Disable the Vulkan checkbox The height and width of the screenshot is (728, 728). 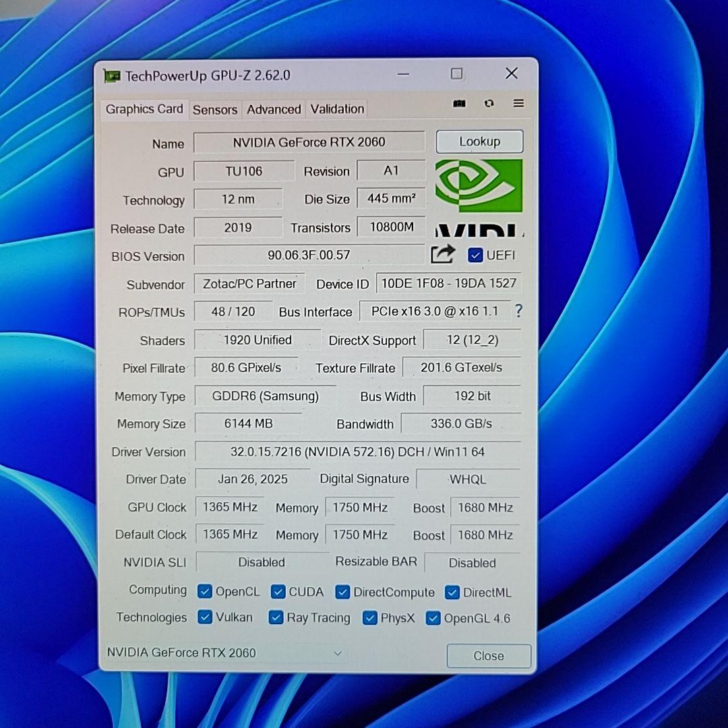(205, 617)
